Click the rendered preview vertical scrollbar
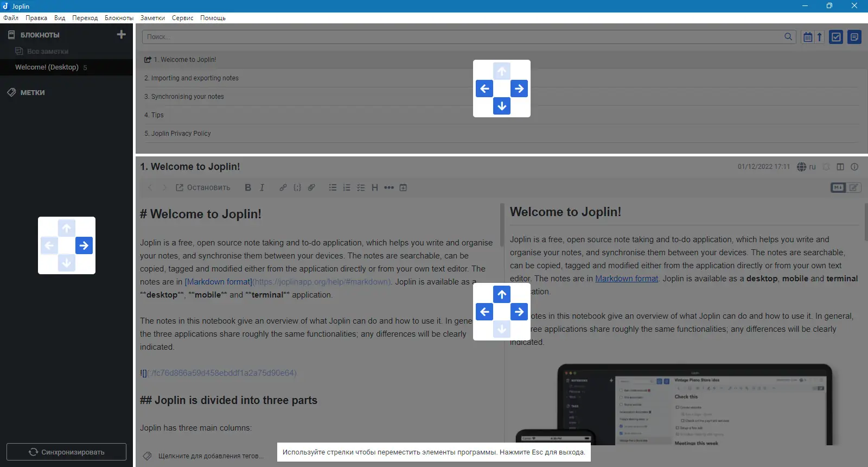 866,222
